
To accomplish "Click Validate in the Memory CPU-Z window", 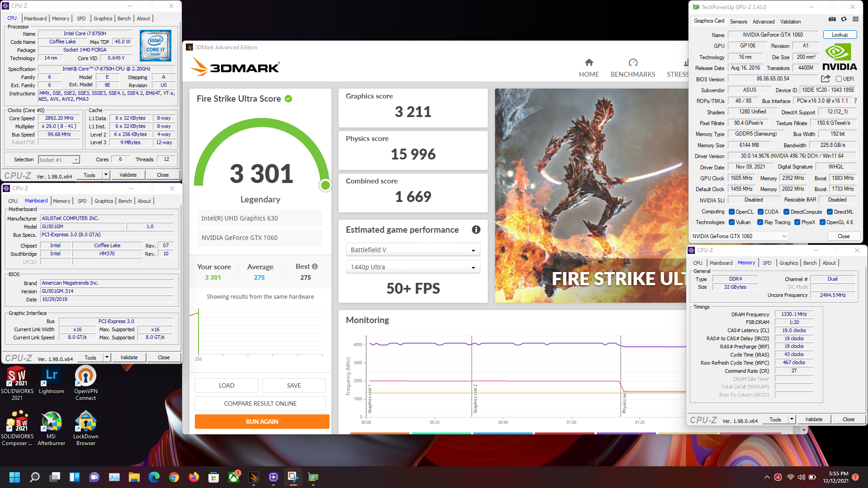I will coord(813,419).
